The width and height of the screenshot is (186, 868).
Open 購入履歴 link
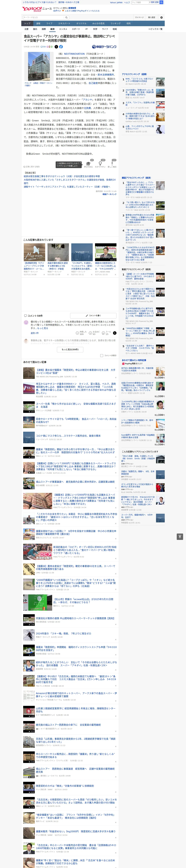(x=152, y=18)
